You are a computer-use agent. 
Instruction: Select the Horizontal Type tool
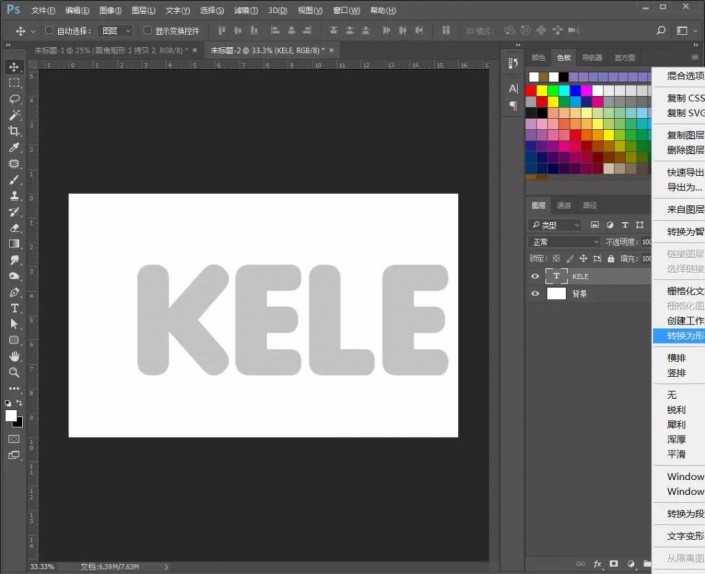(x=14, y=308)
